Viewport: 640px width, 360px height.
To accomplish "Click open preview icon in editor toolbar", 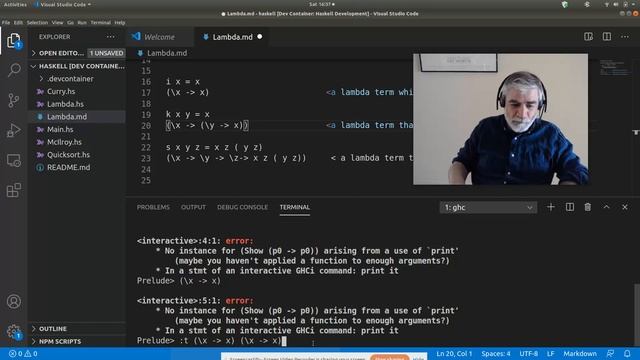I will (588, 37).
